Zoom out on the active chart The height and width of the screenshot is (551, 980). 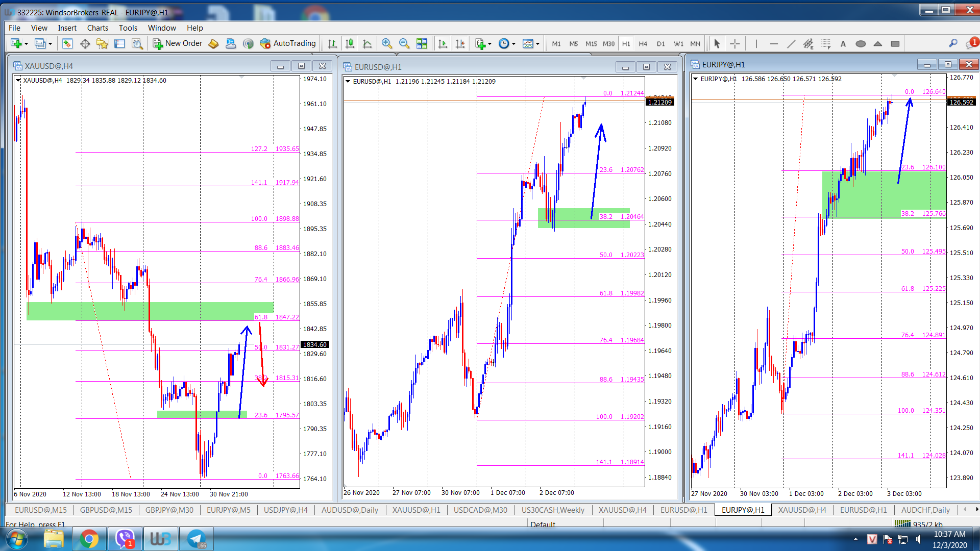(404, 44)
